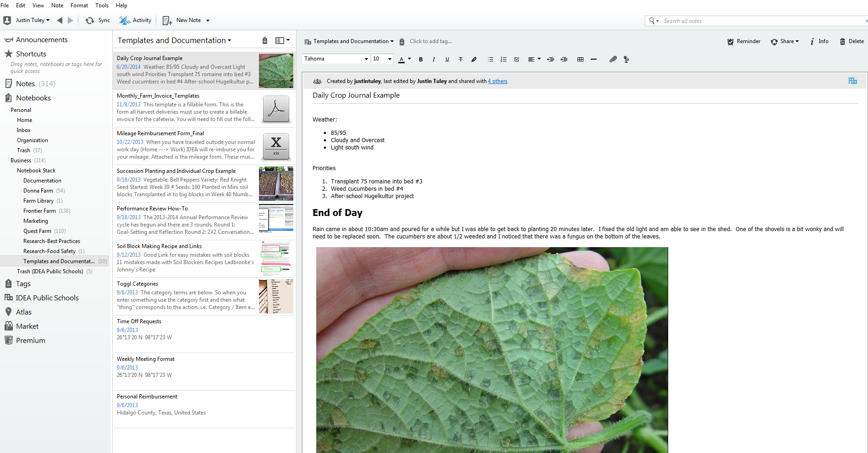Open the Trash (37) under Personal
Screen dimensions: 868x453
pos(29,150)
